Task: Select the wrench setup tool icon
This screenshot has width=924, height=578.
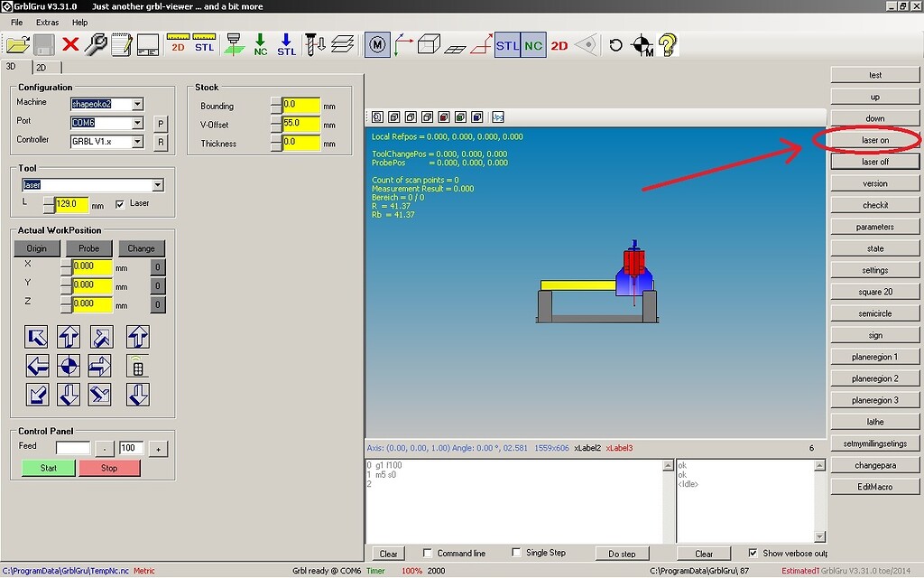Action: (x=97, y=43)
